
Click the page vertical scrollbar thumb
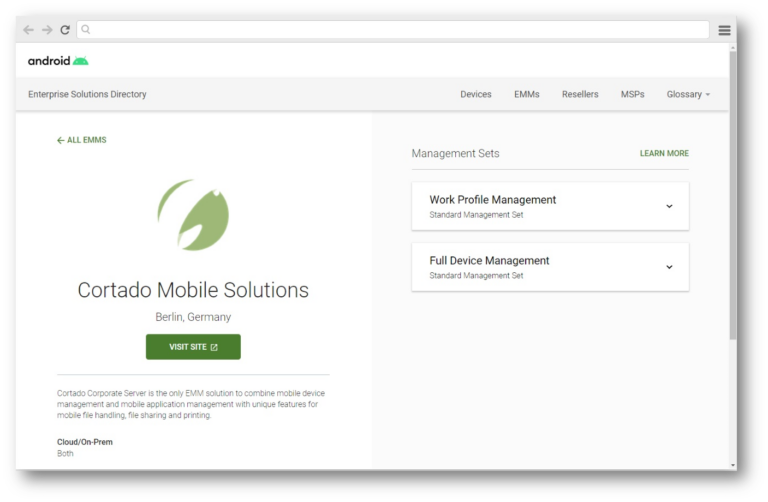[x=733, y=195]
